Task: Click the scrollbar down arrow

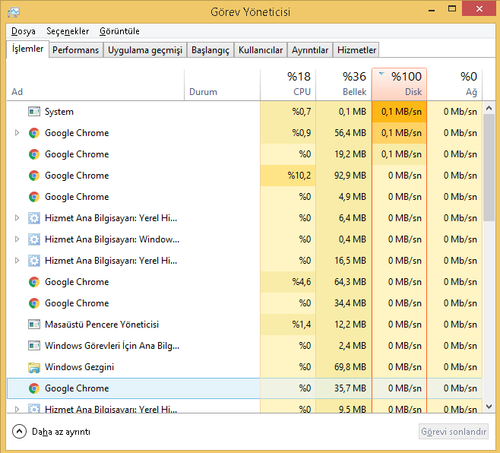Action: coord(489,407)
